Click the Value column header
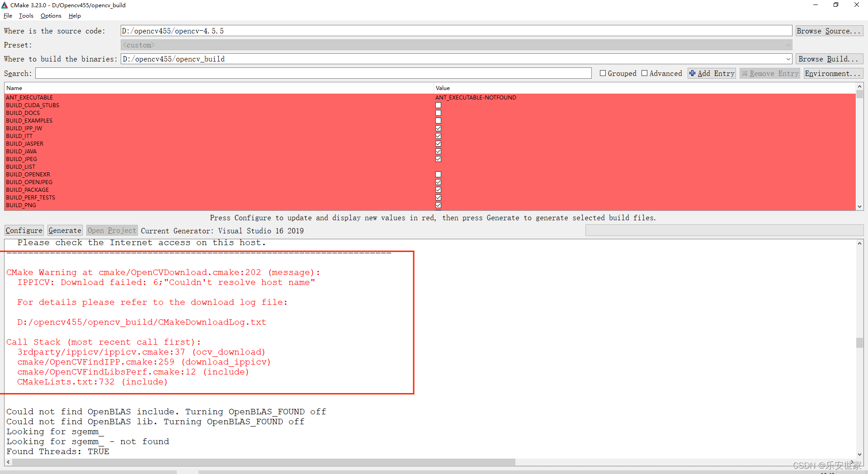 coord(645,88)
